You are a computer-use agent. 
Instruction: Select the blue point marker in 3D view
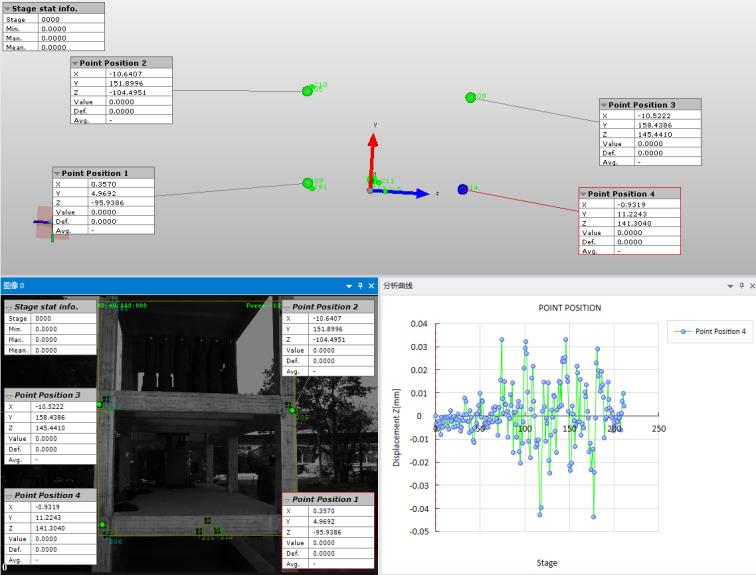click(x=463, y=188)
